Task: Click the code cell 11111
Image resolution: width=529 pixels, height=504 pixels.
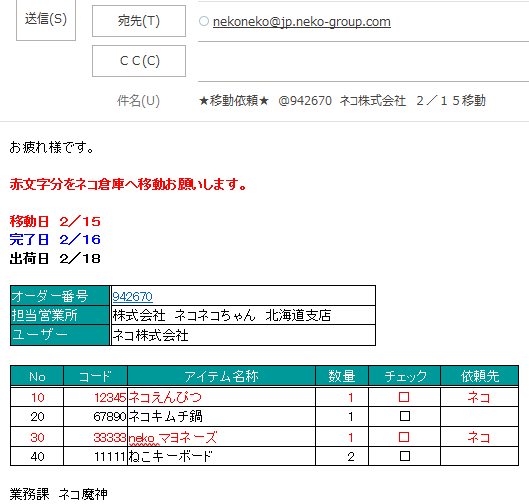Action: coord(95,456)
